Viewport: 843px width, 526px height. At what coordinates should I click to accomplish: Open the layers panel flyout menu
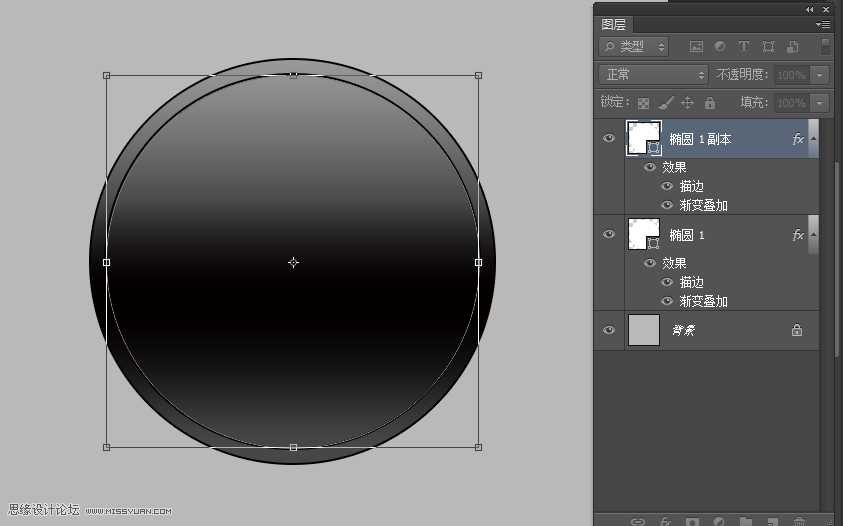pyautogui.click(x=823, y=24)
